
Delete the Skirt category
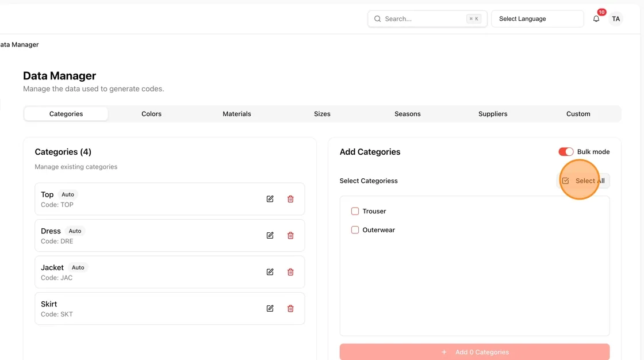(x=290, y=309)
